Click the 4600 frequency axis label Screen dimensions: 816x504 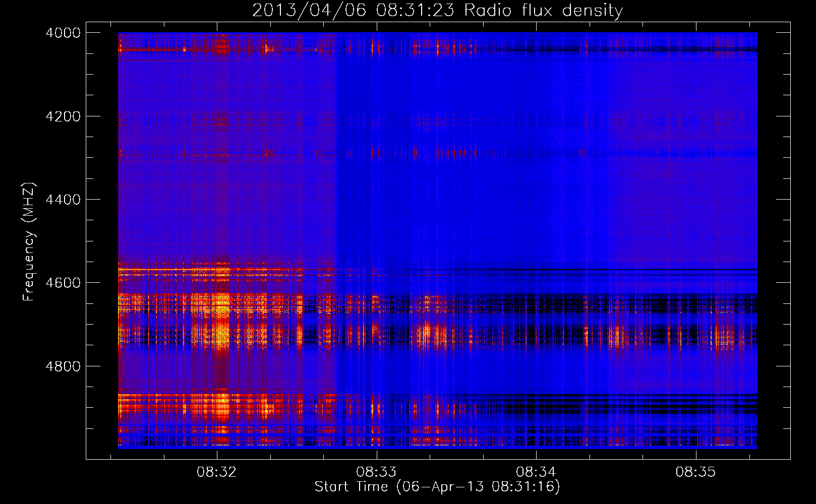[x=63, y=283]
